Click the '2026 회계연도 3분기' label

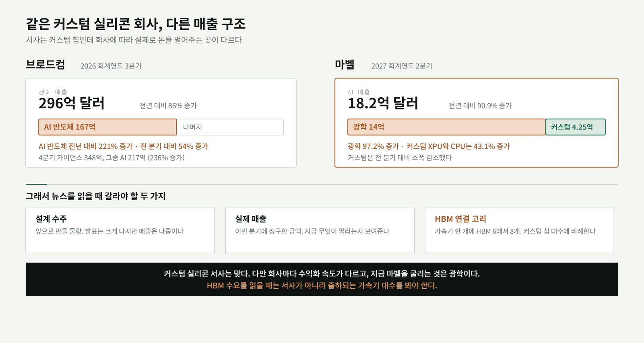(x=111, y=66)
